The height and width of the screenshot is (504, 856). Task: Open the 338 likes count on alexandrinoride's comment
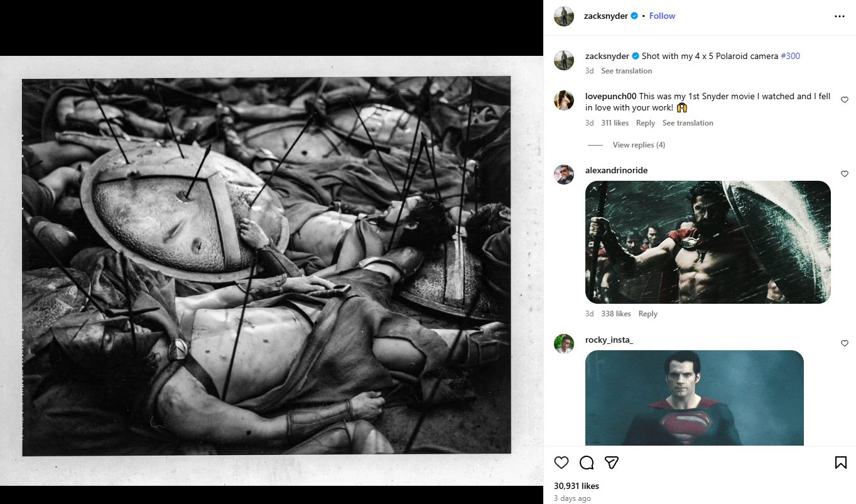click(x=616, y=314)
